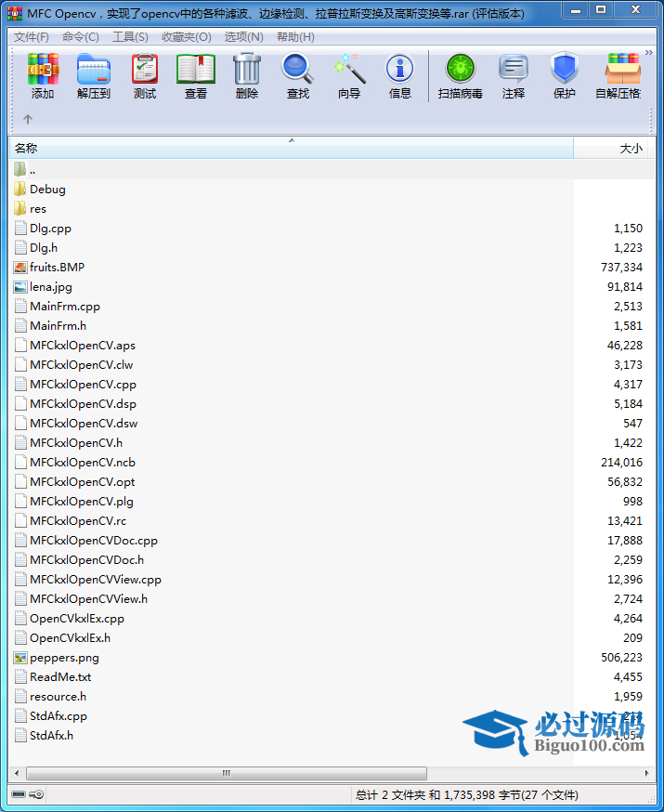Screen dimensions: 664x812
Task: Select the MFCkxlOpenCV.rc file
Action: 78,521
